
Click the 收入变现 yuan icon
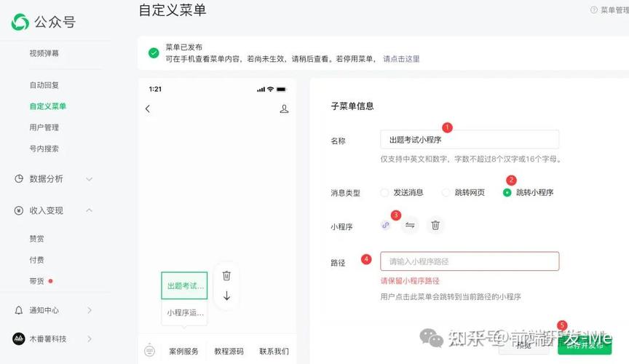click(19, 210)
